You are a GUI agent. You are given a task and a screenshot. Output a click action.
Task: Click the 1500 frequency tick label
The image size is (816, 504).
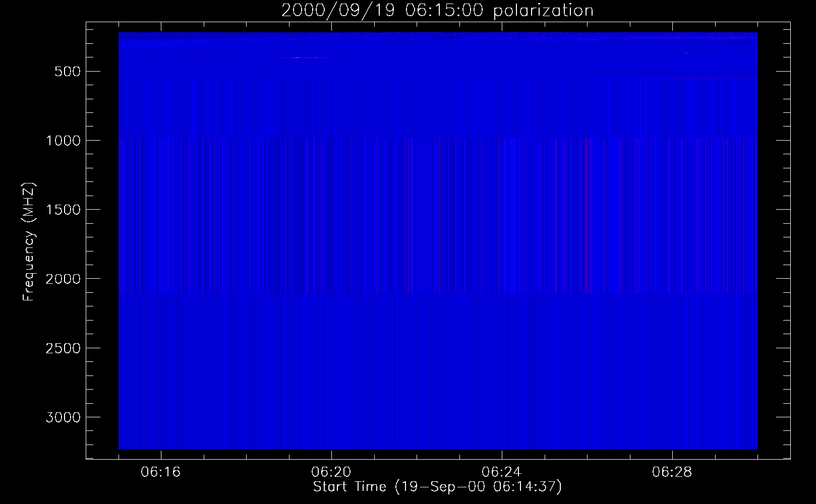(63, 210)
